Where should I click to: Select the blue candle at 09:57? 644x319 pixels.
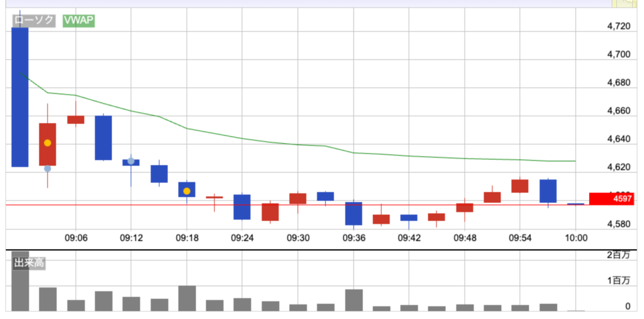pyautogui.click(x=548, y=191)
